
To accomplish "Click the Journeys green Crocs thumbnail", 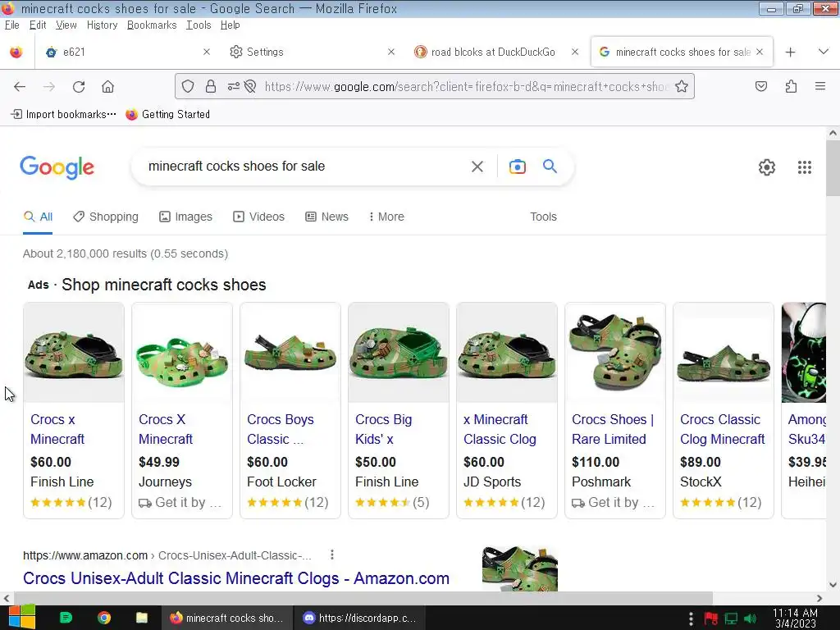I will (x=182, y=353).
